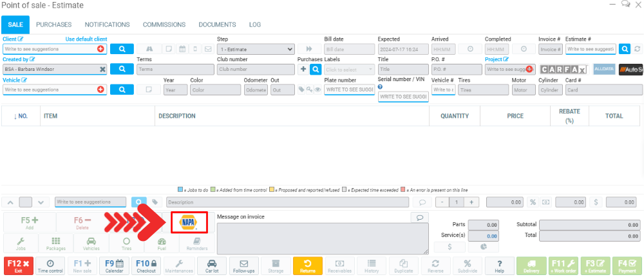The width and height of the screenshot is (644, 277).
Task: Click the Use default client link
Action: (86, 39)
